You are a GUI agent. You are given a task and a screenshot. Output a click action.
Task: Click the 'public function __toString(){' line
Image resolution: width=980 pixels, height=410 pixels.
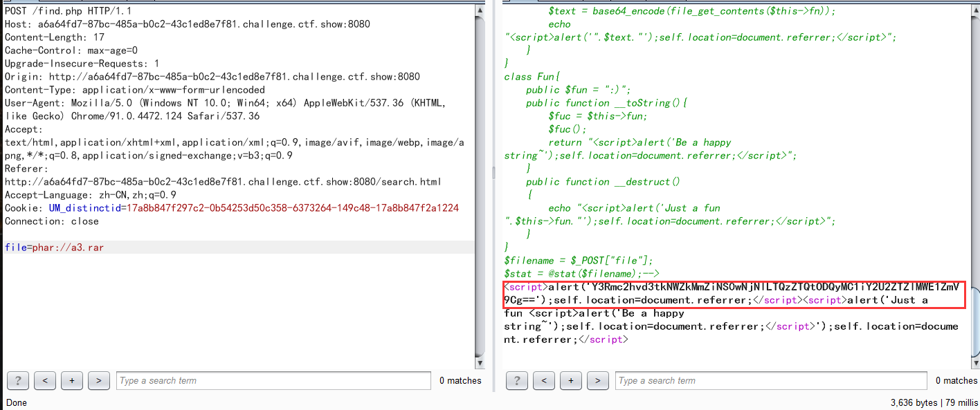(x=606, y=103)
